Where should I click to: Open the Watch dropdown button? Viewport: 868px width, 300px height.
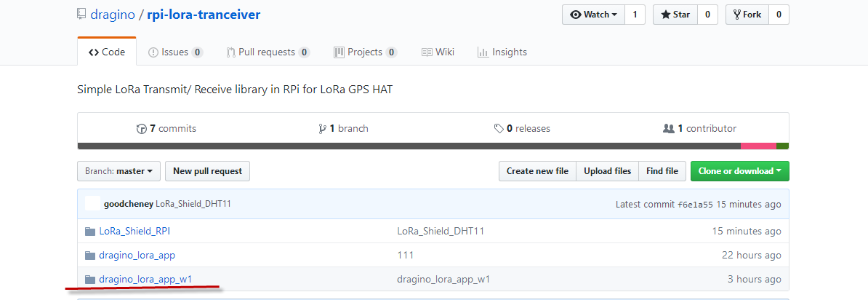593,15
